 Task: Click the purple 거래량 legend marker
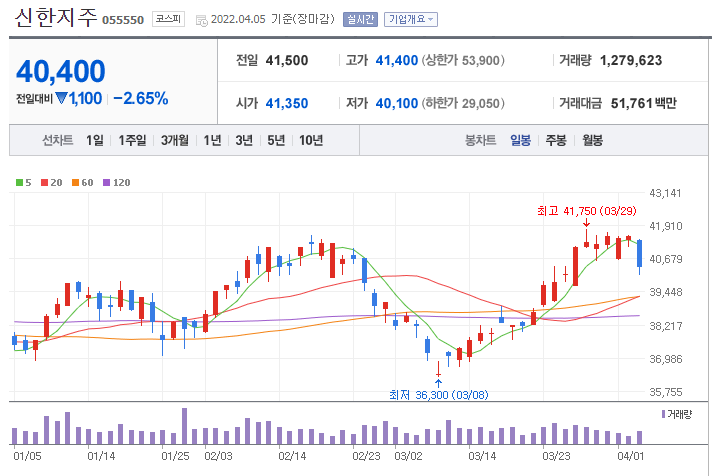[663, 414]
